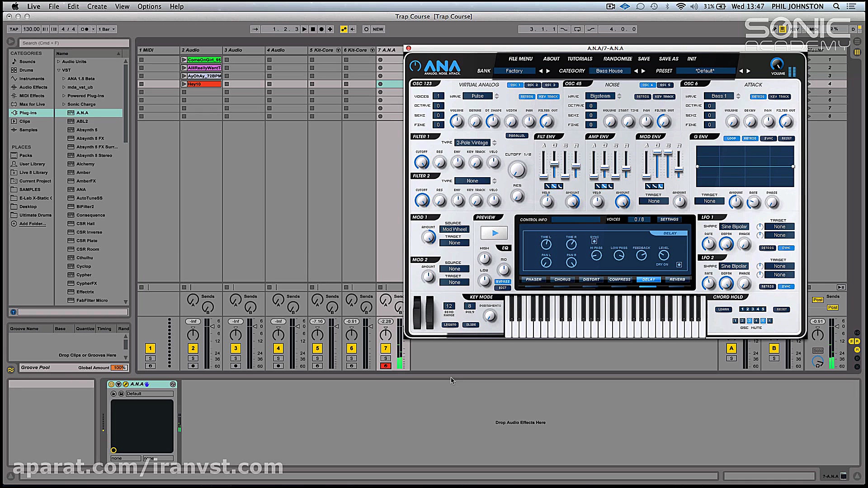Toggle the G ENV LOOP button
868x488 pixels.
(731, 138)
